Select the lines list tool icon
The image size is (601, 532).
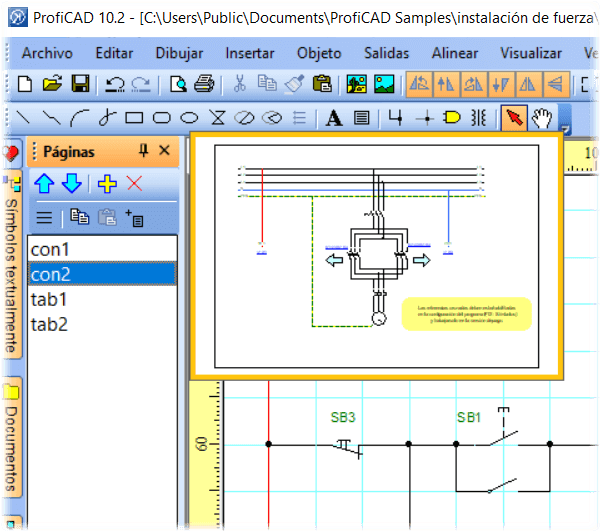pyautogui.click(x=299, y=118)
